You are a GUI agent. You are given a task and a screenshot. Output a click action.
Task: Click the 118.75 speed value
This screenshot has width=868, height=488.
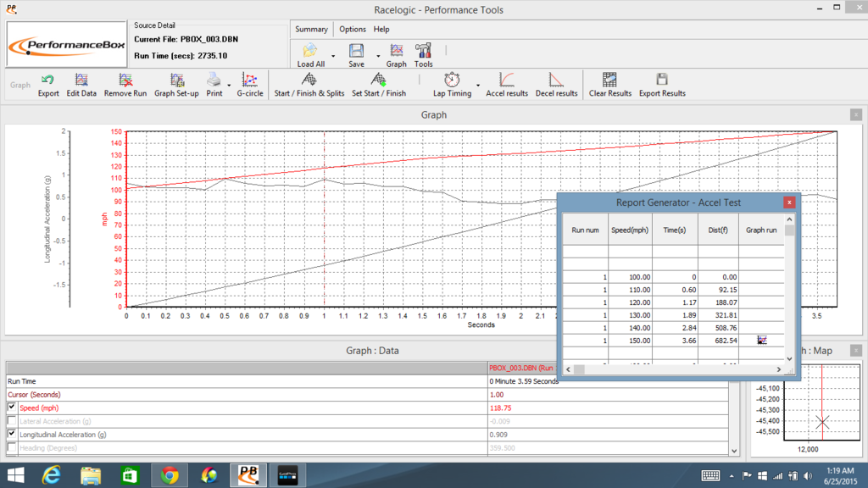click(500, 408)
